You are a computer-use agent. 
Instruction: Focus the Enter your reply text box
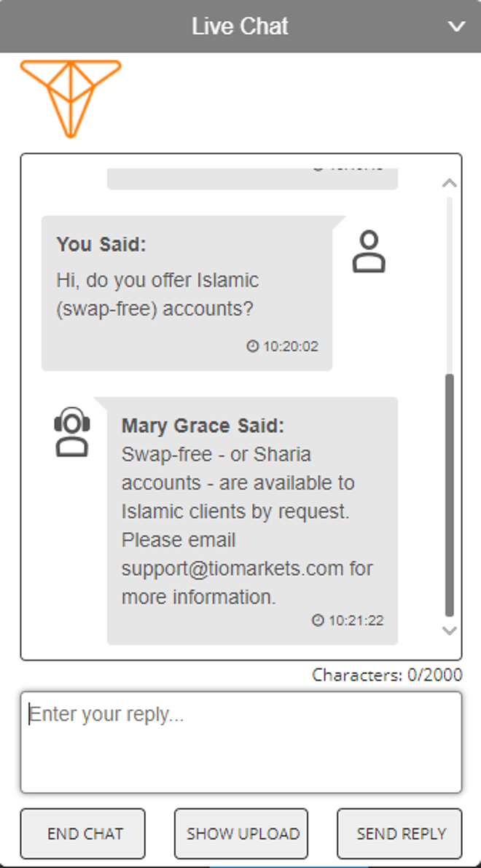click(240, 743)
